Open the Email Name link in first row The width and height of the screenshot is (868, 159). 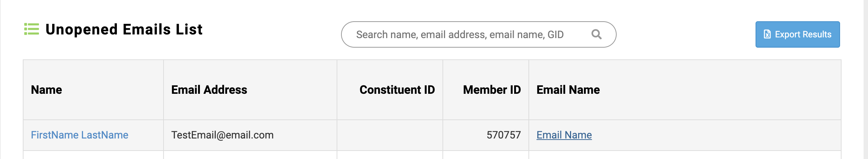coord(564,135)
